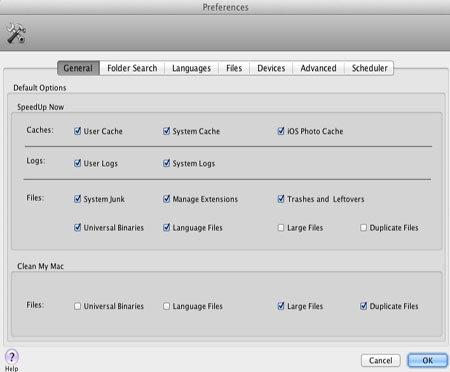Enable Large Files under SpeedUp Now
450x372 pixels.
coord(281,228)
